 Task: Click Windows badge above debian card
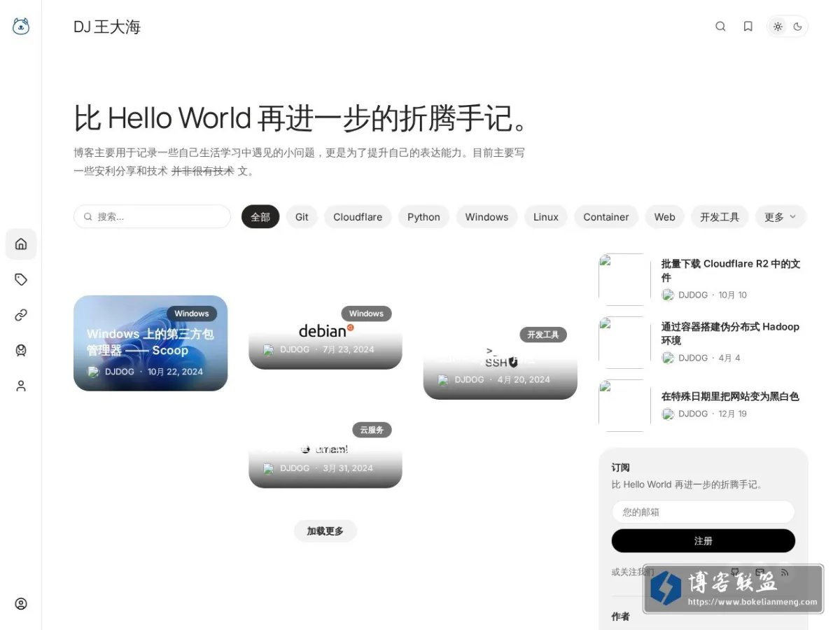pos(366,314)
